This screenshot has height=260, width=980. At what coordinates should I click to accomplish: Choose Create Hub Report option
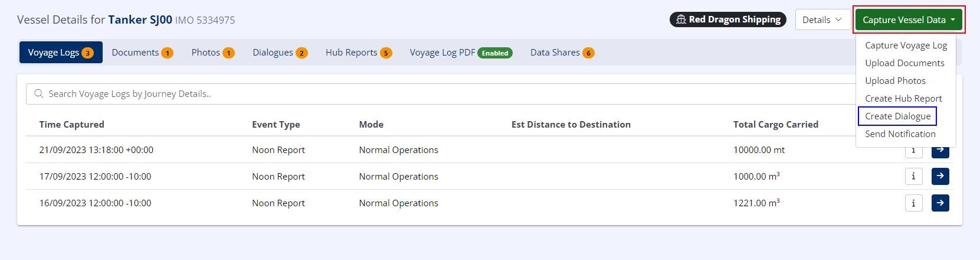coord(903,99)
